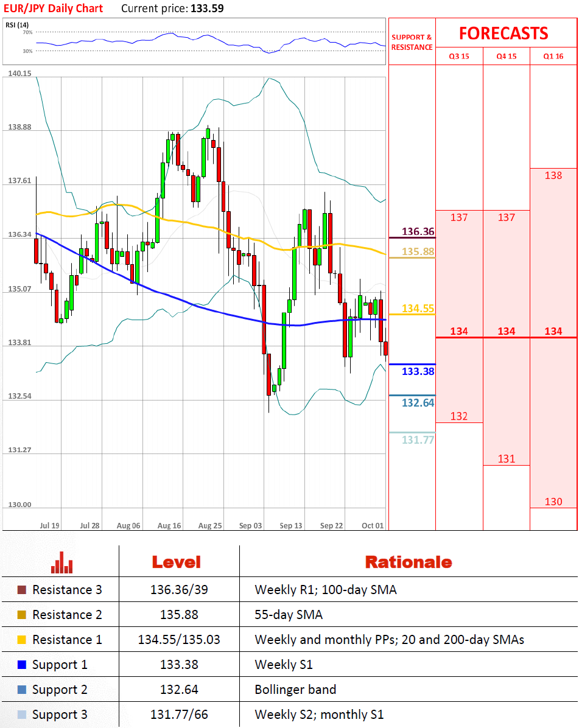Click the RSI 30% level label
Screen dimensions: 579x728
click(28, 51)
